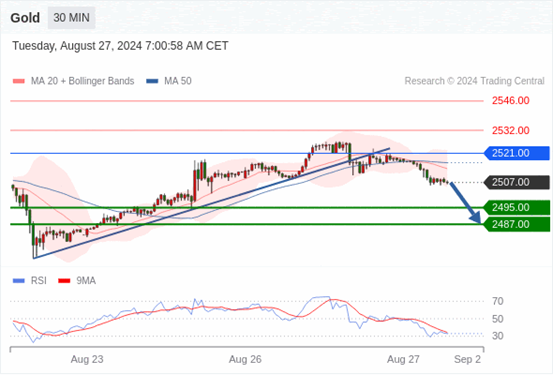Screen dimensions: 553x375
Task: Click the MA 50 legend label
Action: (178, 81)
